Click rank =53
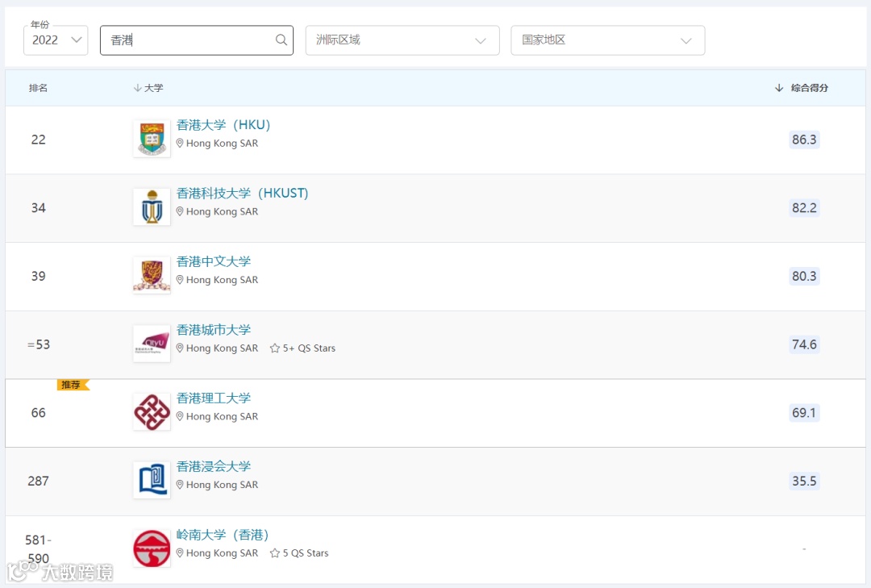The height and width of the screenshot is (588, 871). (x=39, y=344)
